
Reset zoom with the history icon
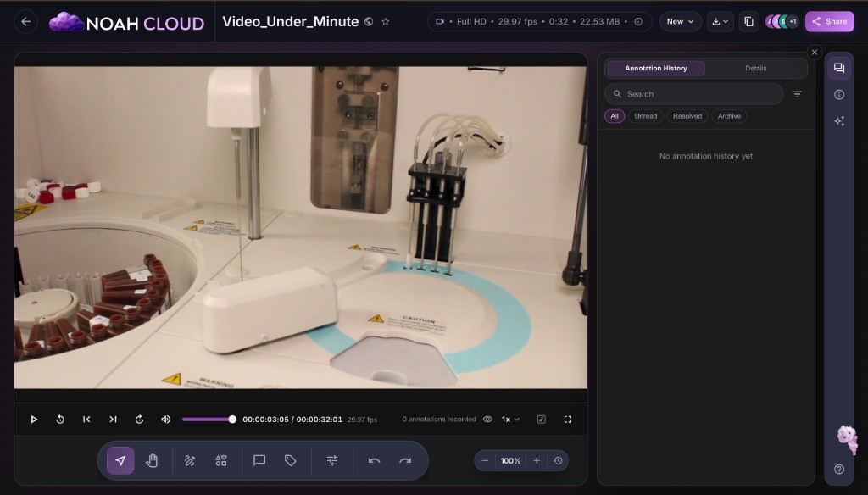(558, 460)
